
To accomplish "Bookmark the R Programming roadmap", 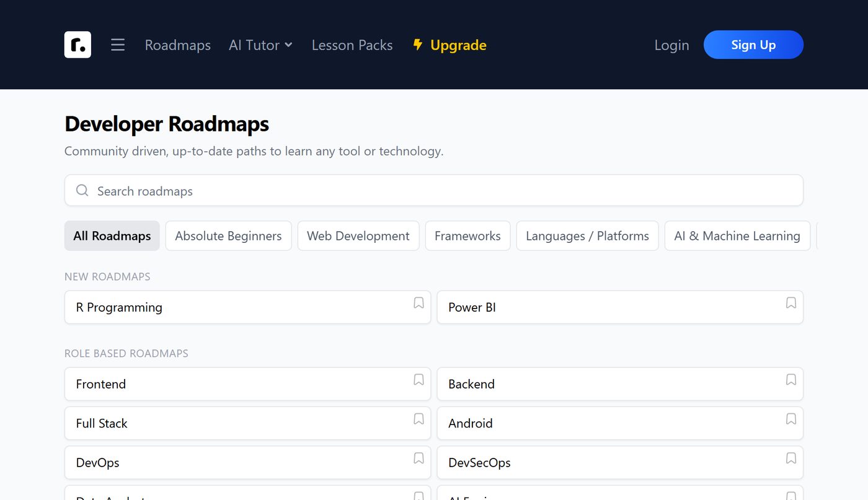I will tap(418, 303).
